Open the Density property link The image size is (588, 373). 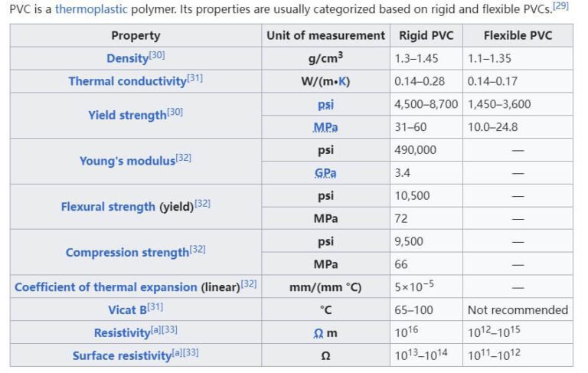point(126,58)
